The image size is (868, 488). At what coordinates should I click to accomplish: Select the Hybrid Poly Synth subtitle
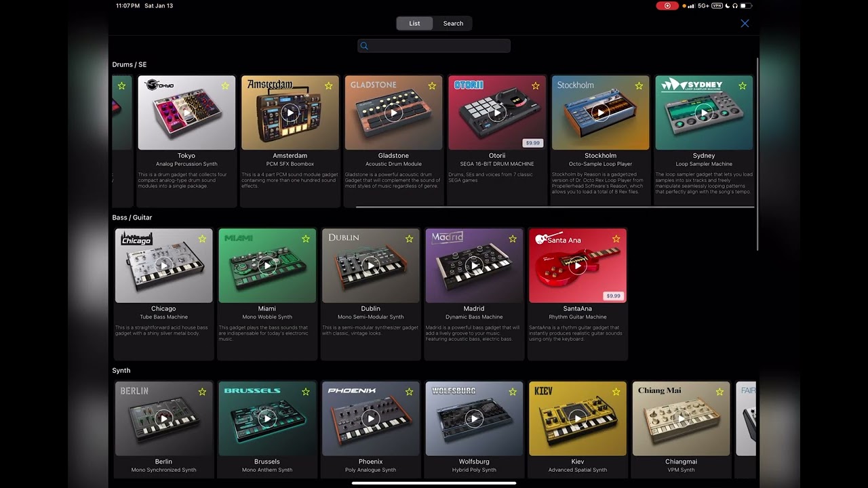[x=474, y=470]
